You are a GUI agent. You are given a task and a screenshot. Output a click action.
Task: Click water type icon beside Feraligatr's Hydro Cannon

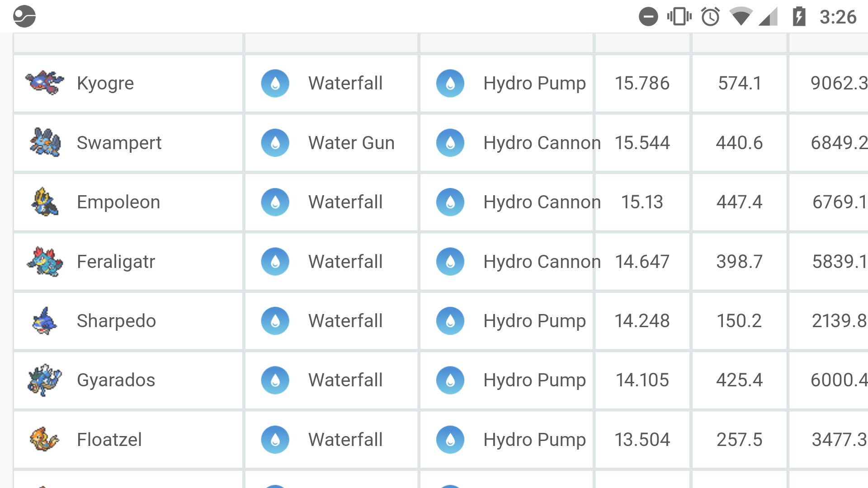pos(450,262)
